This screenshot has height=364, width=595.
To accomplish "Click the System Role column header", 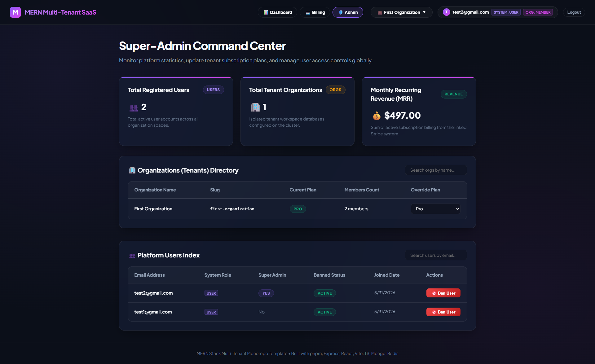I will click(x=218, y=275).
